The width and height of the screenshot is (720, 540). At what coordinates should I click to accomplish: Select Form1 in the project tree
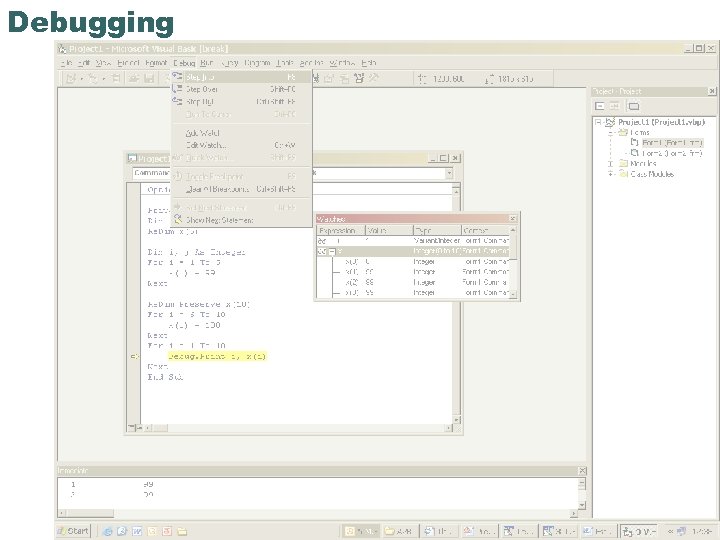pos(672,143)
